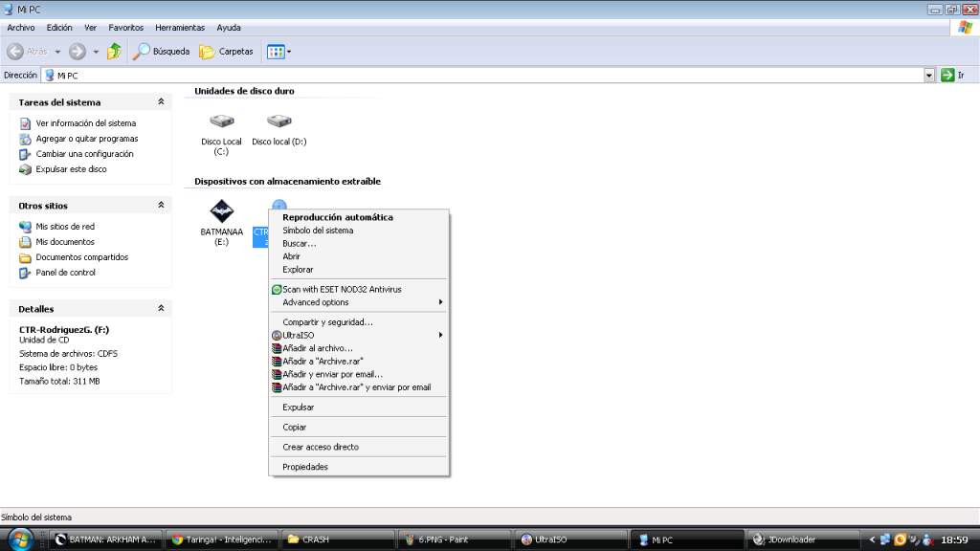The image size is (980, 551).
Task: Open Búsqueda search tool
Action: point(161,52)
